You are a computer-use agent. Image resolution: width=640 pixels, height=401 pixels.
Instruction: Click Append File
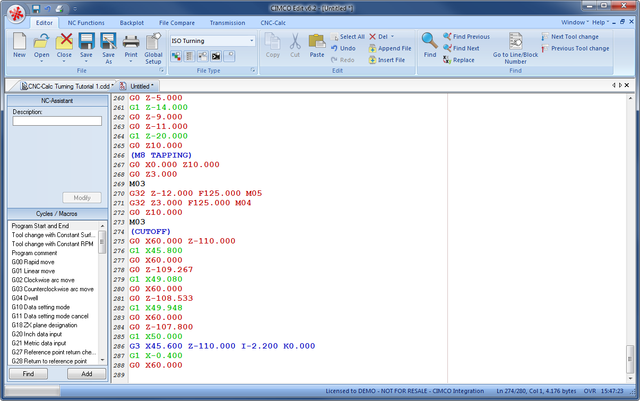pos(390,49)
